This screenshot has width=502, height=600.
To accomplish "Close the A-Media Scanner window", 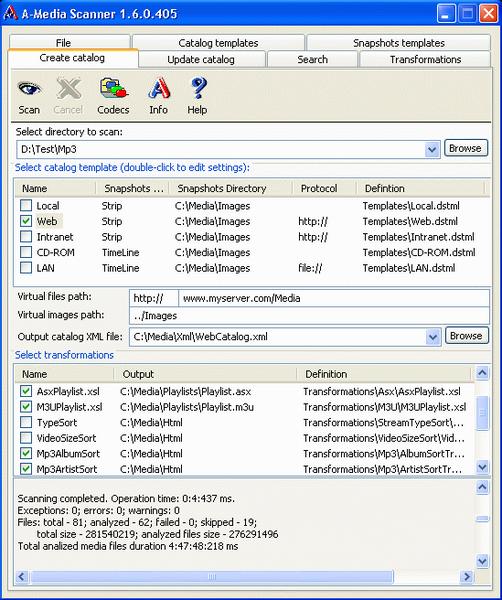I will click(489, 13).
